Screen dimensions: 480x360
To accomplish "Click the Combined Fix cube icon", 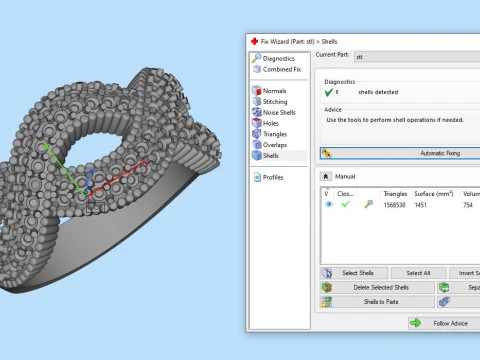I will (x=257, y=69).
